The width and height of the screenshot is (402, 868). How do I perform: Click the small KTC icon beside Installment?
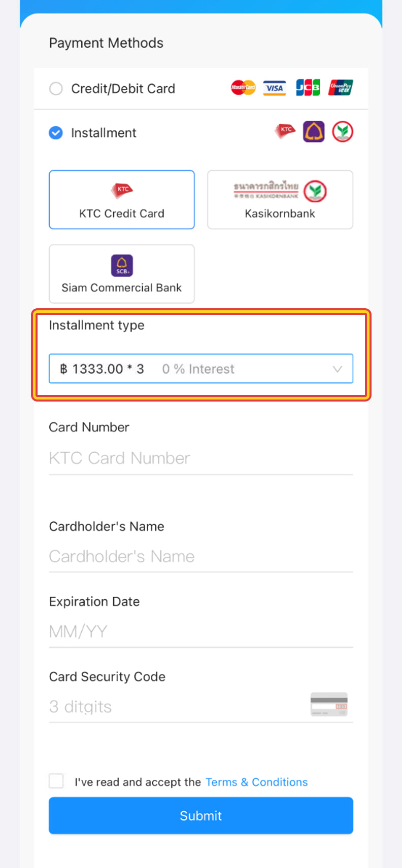(x=285, y=131)
